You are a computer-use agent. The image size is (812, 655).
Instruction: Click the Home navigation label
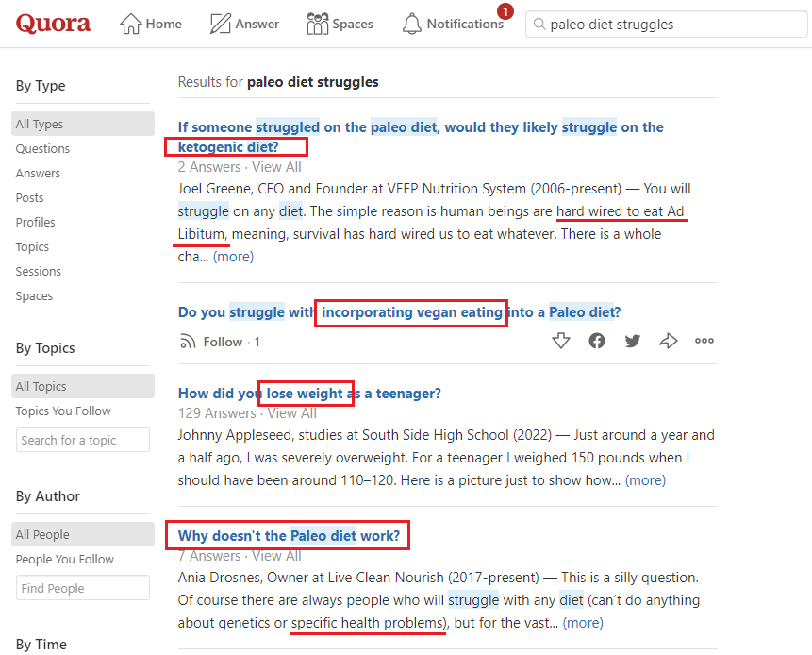pyautogui.click(x=164, y=24)
